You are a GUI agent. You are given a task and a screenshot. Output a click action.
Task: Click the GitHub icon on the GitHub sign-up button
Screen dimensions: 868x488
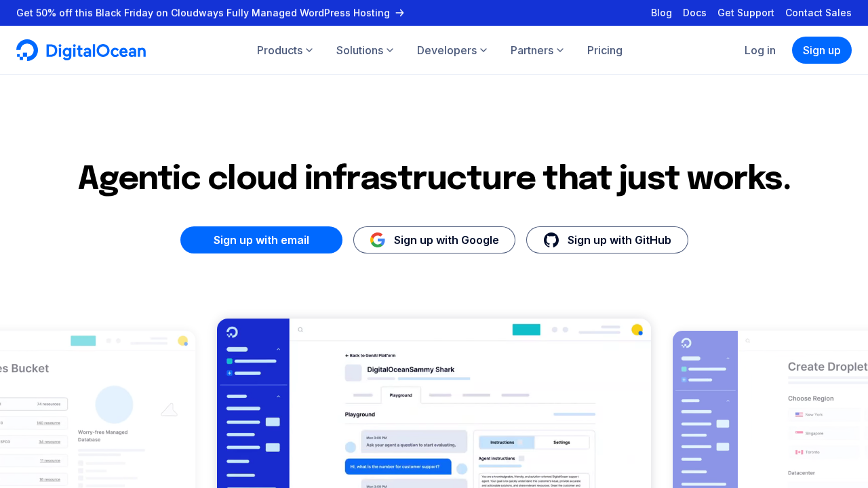coord(551,239)
